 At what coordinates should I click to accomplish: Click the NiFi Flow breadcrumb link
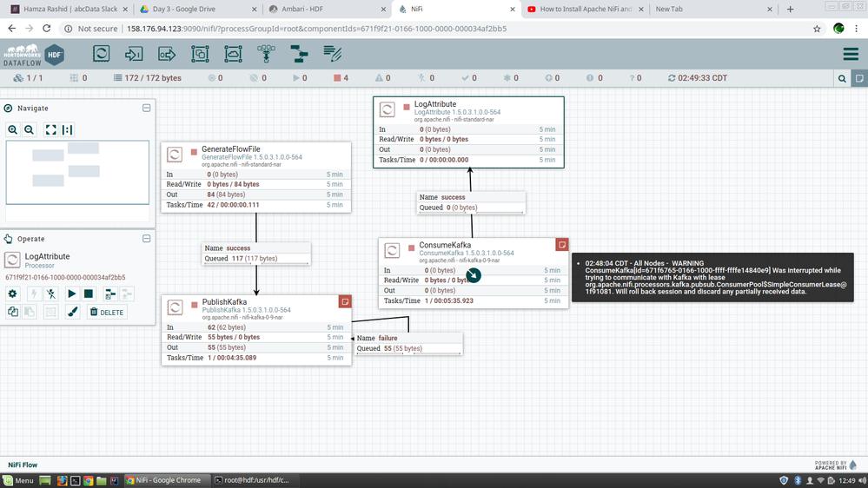point(23,465)
